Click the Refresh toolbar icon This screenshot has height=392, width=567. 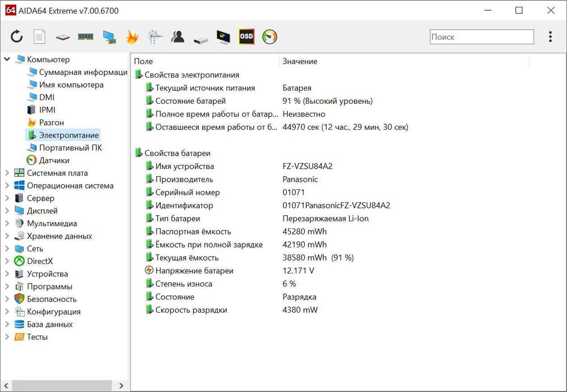point(16,36)
